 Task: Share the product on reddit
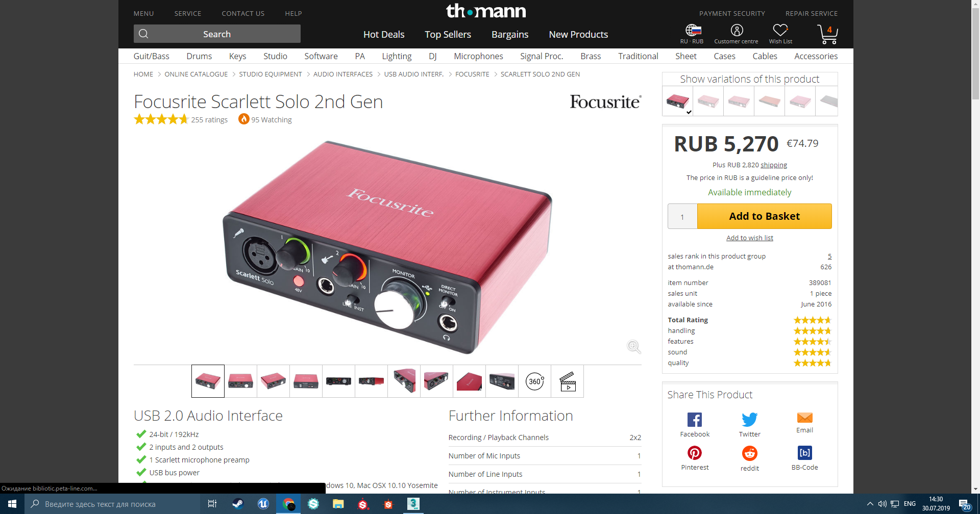pos(750,453)
